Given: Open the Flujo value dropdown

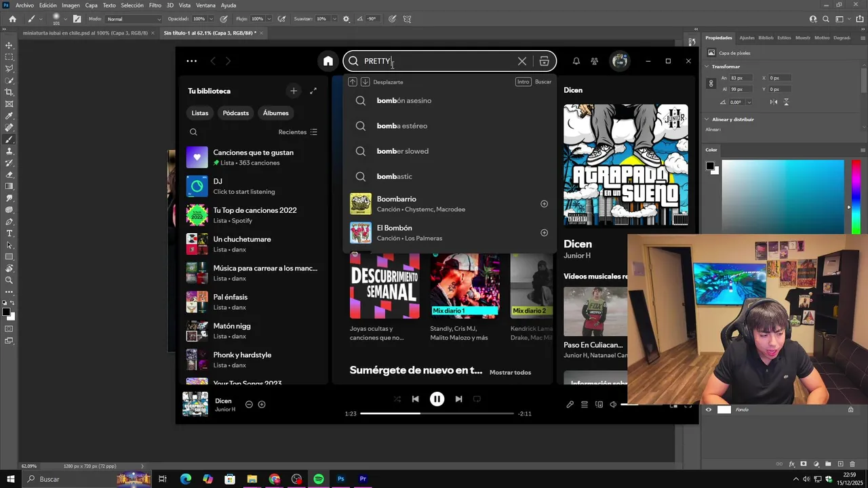Looking at the screenshot, I should tap(268, 19).
